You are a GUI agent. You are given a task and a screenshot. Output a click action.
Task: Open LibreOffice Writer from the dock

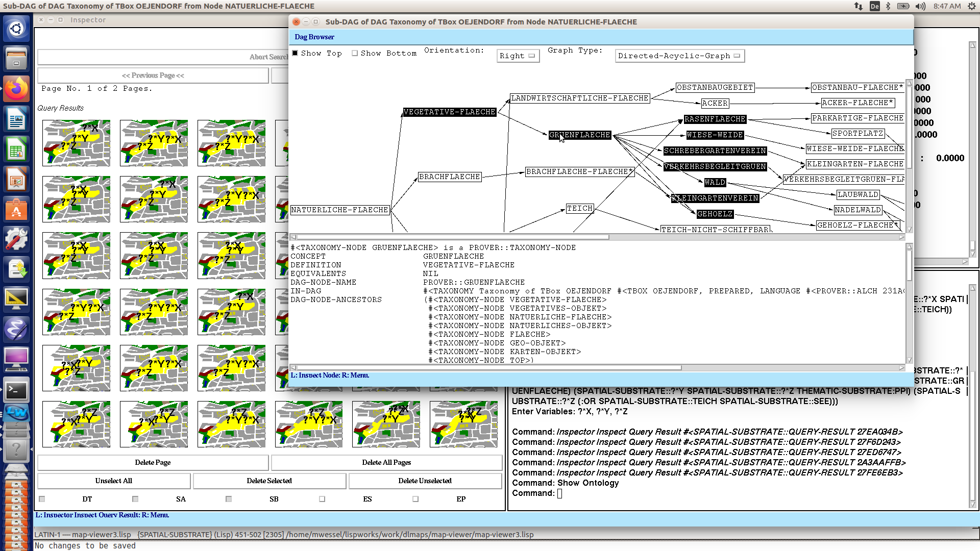coord(16,120)
